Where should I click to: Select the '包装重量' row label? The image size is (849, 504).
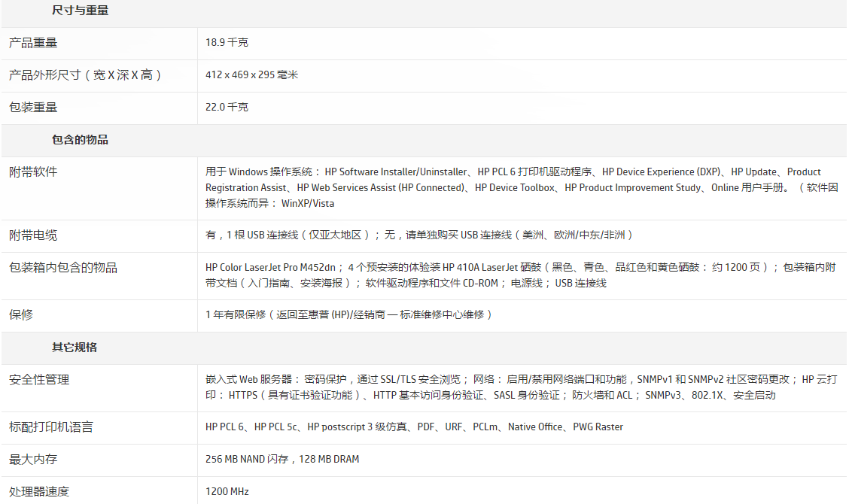point(33,107)
